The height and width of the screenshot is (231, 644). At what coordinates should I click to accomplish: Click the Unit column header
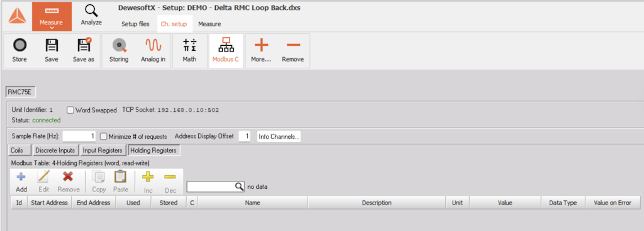tap(458, 203)
